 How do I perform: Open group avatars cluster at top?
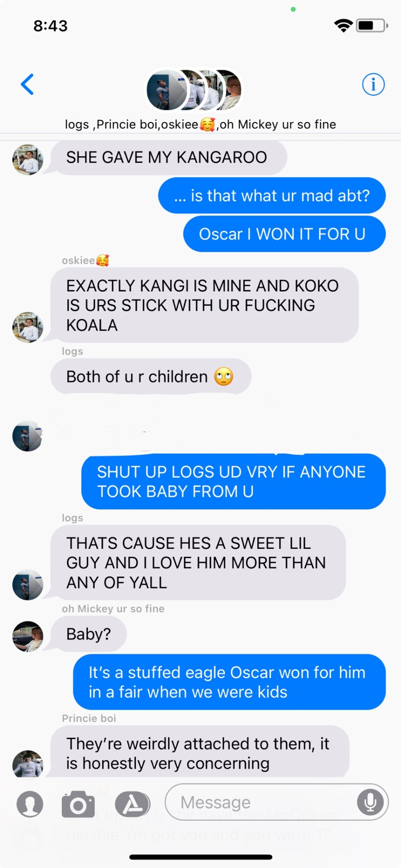(x=194, y=90)
